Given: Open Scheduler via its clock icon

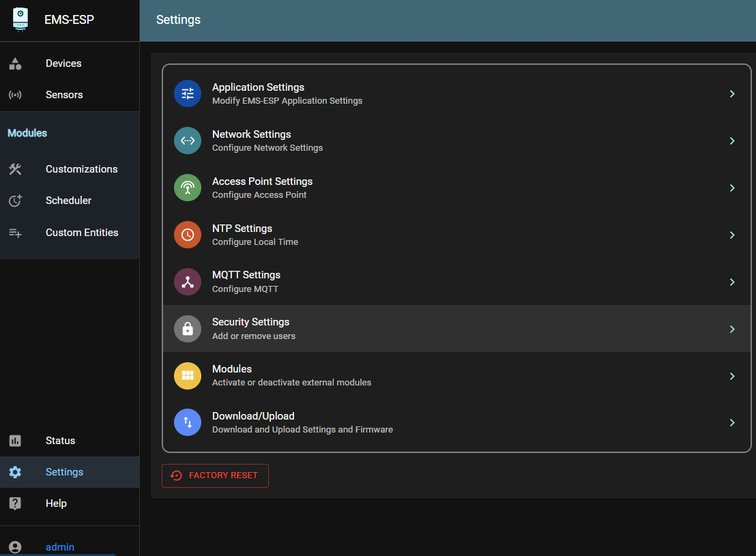Looking at the screenshot, I should 15,200.
